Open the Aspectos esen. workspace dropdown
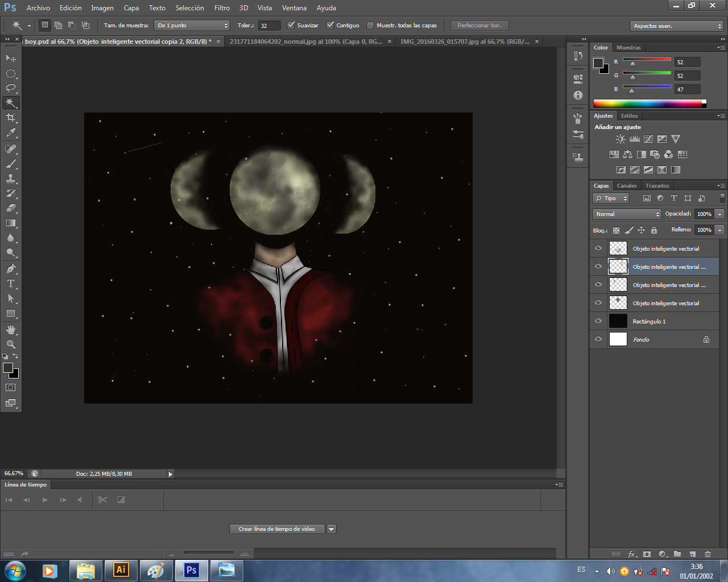 (677, 26)
